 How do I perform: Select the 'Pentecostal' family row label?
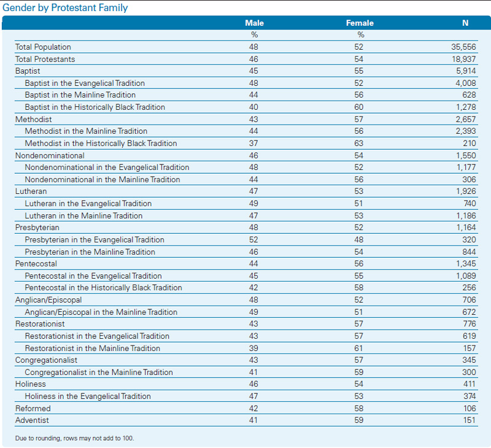point(36,264)
